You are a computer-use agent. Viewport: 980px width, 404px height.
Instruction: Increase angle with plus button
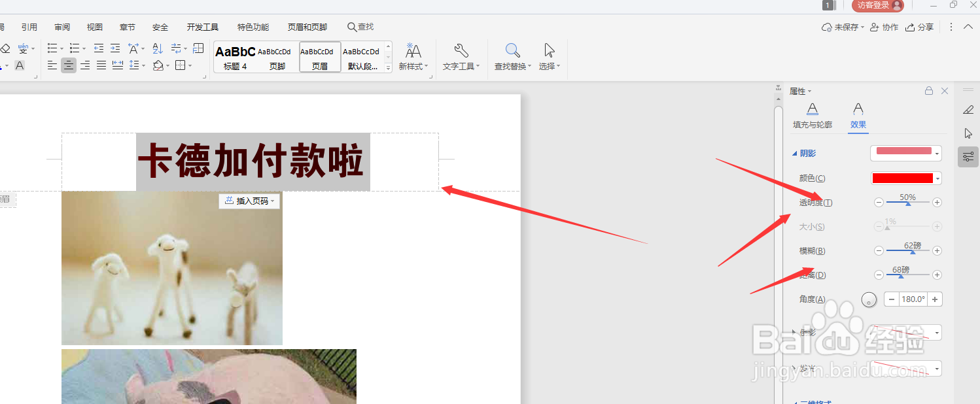tap(936, 299)
